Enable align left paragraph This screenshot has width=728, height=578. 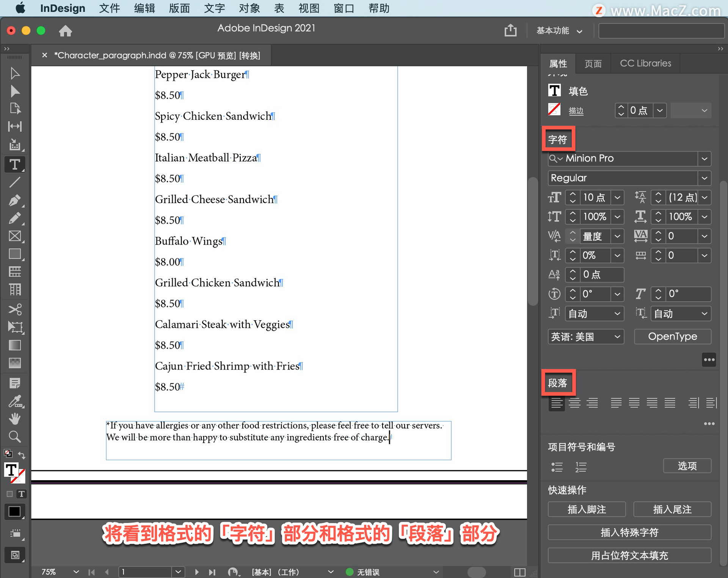(557, 403)
